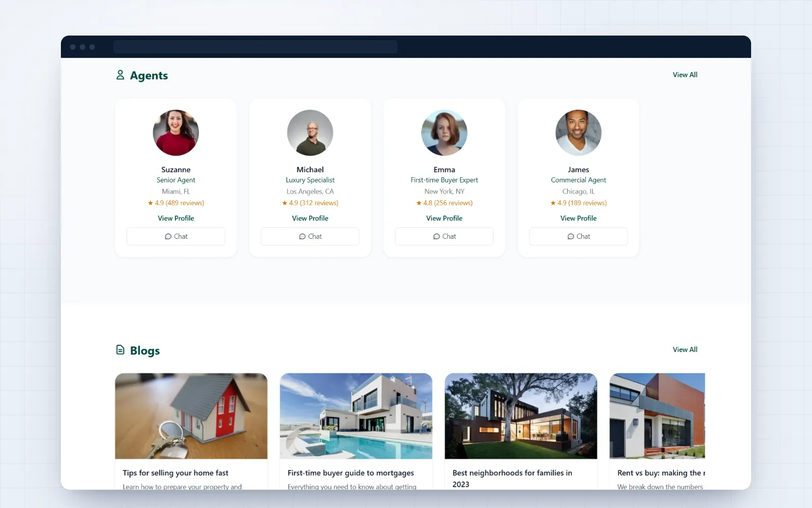Viewport: 812px width, 508px height.
Task: Click Suzanne's profile photo
Action: coord(176,133)
